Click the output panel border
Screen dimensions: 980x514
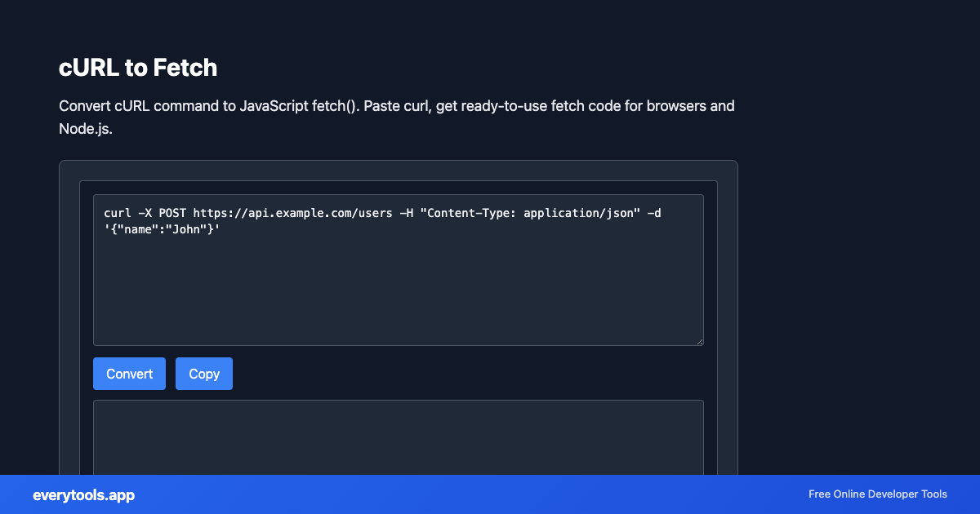click(399, 401)
